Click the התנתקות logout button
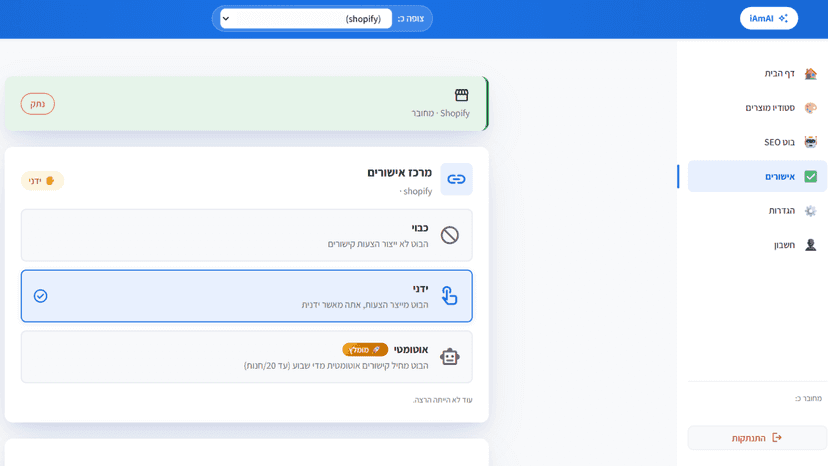The width and height of the screenshot is (828, 466). tap(757, 438)
